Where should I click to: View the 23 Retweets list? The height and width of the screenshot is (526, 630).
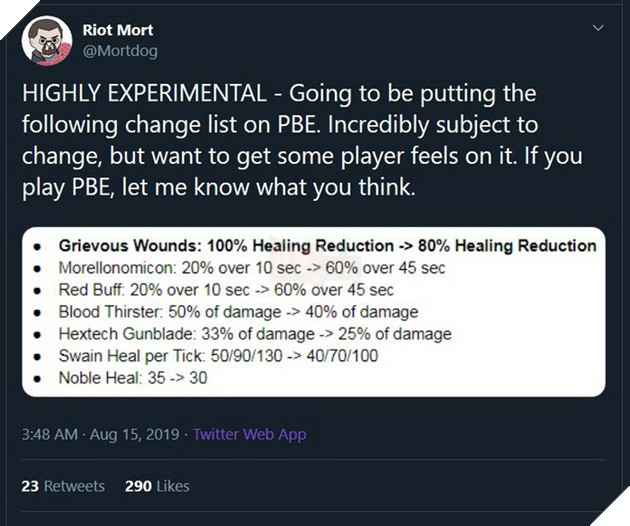62,485
